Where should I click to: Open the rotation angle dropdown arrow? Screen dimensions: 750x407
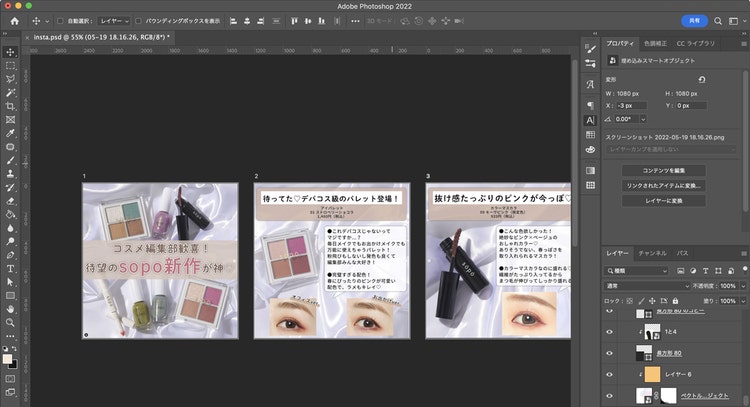(643, 119)
